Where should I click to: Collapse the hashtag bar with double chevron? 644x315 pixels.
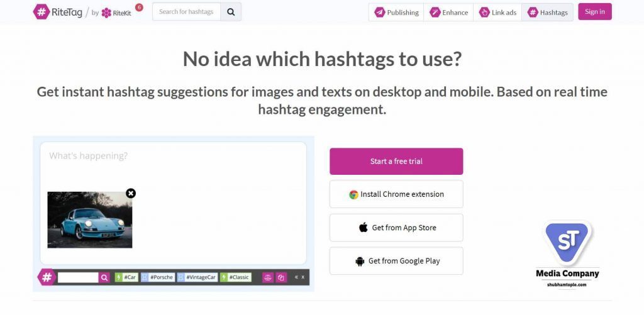[296, 277]
